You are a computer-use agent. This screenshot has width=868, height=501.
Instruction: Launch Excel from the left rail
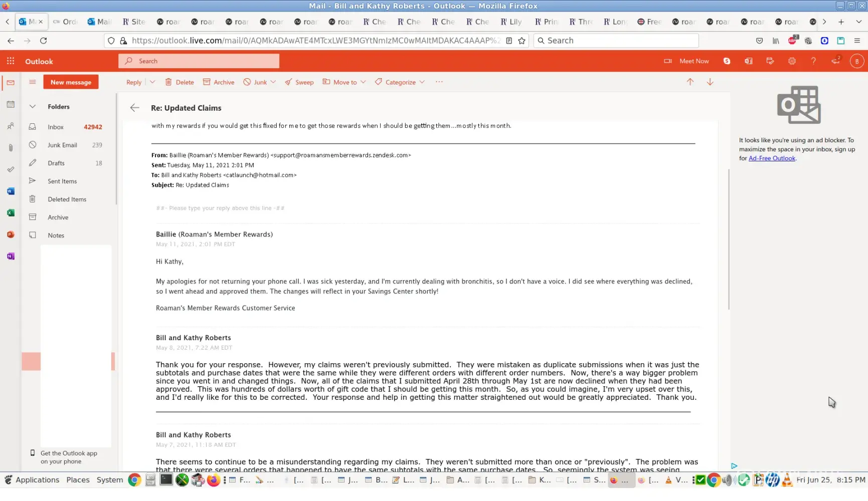coord(11,213)
